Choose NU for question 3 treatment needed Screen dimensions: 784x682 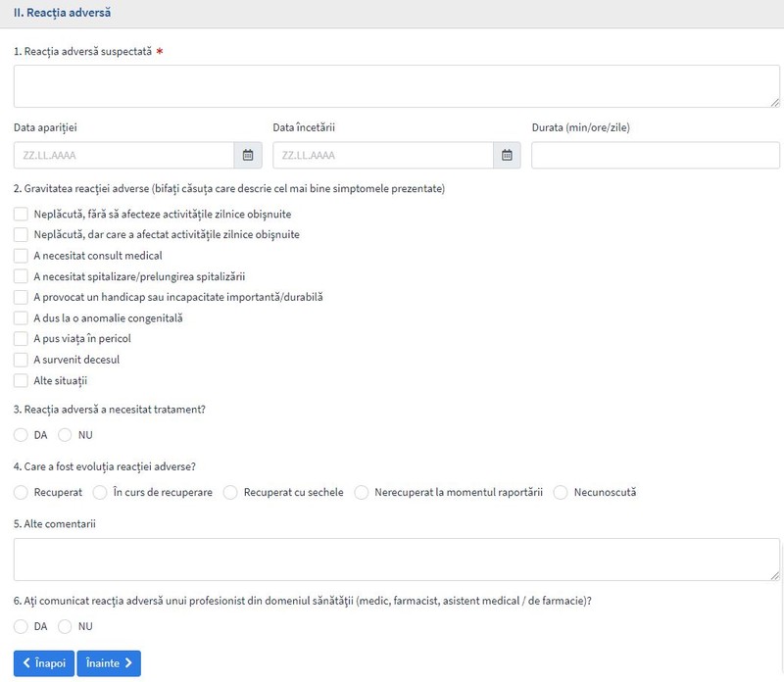[65, 435]
